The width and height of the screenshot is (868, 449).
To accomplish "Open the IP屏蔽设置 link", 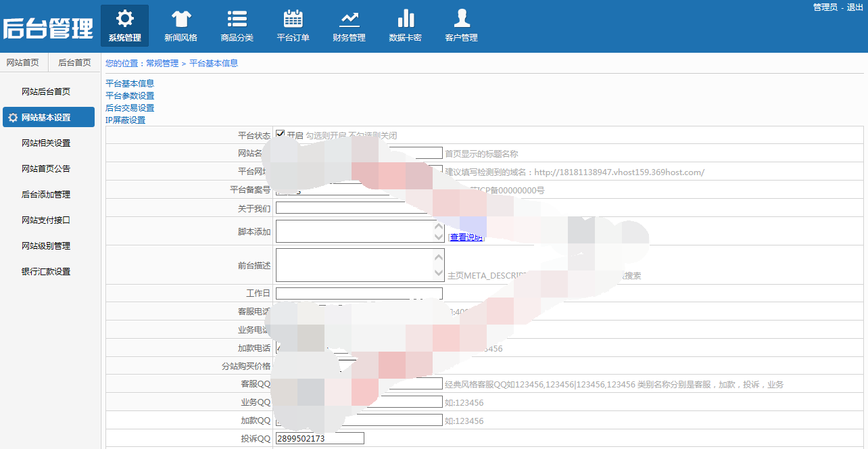I will (125, 120).
